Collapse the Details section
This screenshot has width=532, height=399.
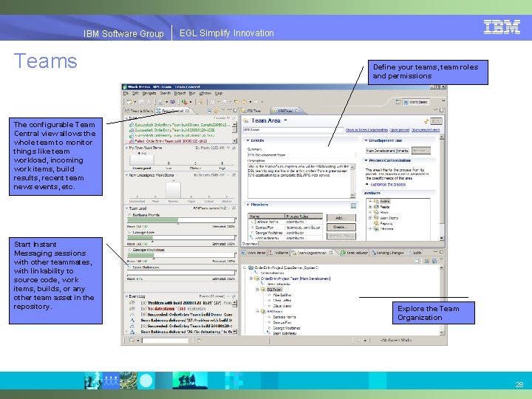pyautogui.click(x=248, y=140)
